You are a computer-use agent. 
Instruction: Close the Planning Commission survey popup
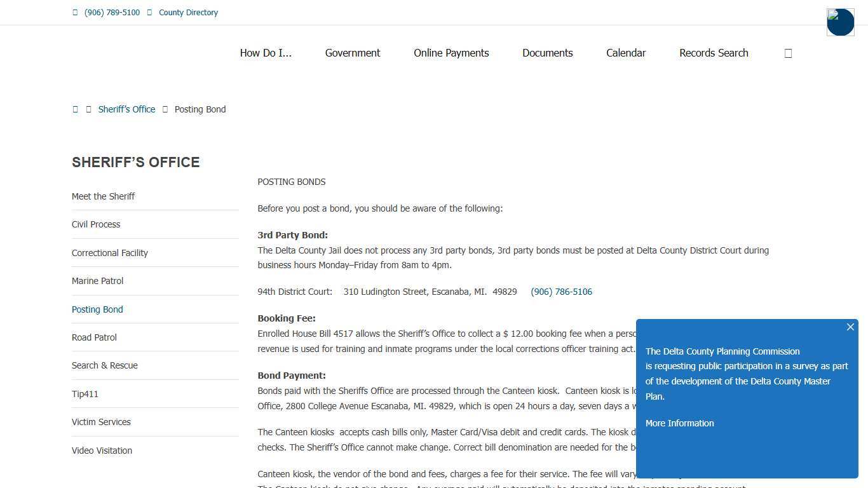(x=850, y=327)
